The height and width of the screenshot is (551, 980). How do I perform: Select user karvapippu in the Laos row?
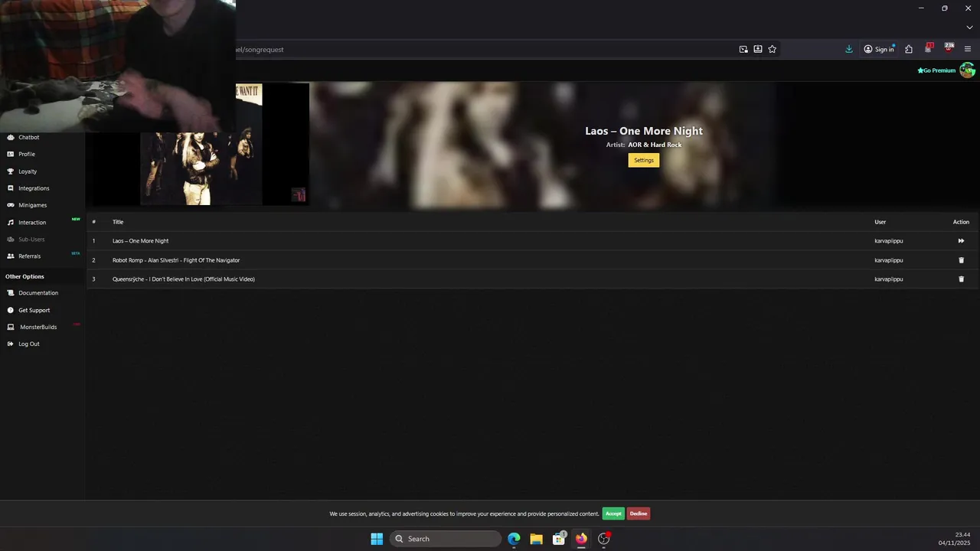(x=889, y=241)
